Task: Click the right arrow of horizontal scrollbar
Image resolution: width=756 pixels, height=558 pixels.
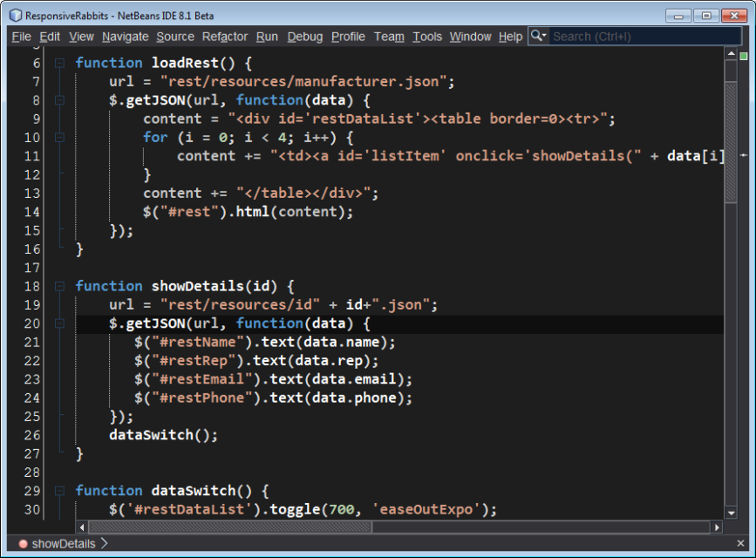Action: [x=717, y=527]
